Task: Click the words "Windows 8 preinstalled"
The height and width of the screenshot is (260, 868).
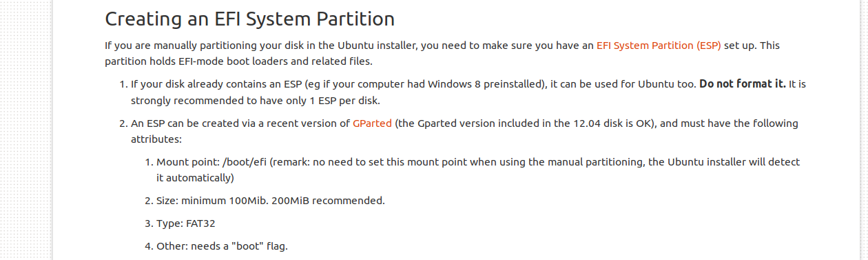Action: click(x=487, y=84)
